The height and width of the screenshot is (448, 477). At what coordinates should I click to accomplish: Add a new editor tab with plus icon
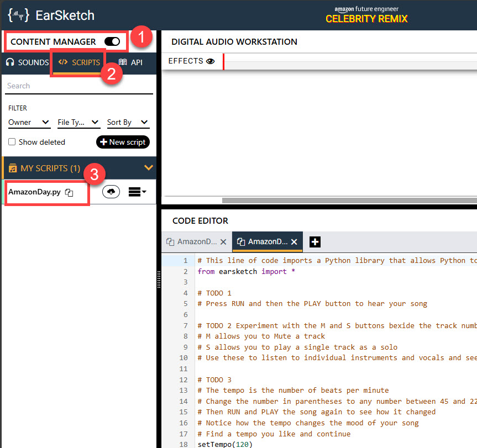pos(315,242)
